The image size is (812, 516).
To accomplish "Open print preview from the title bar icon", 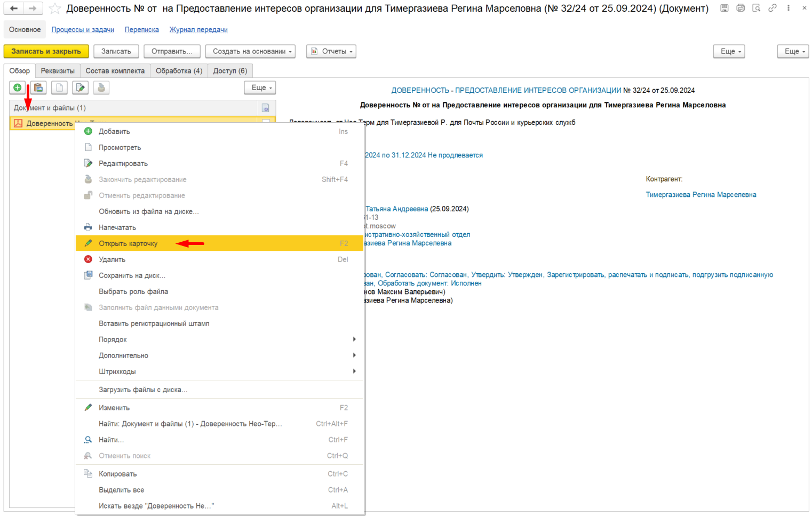I will point(757,8).
